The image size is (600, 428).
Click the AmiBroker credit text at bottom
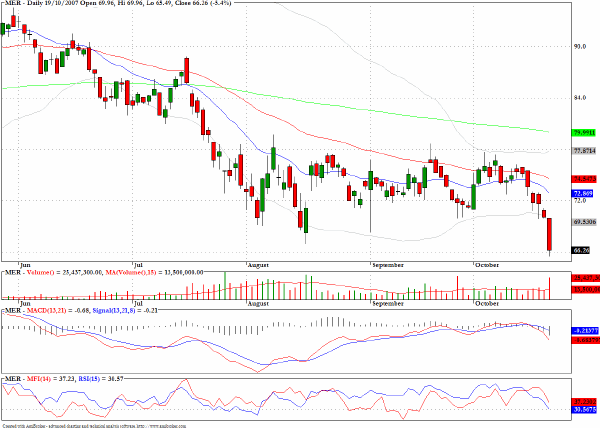coord(94,425)
